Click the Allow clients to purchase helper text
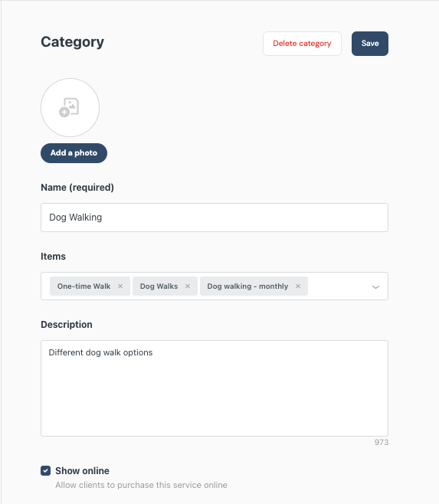Image resolution: width=439 pixels, height=504 pixels. 141,485
